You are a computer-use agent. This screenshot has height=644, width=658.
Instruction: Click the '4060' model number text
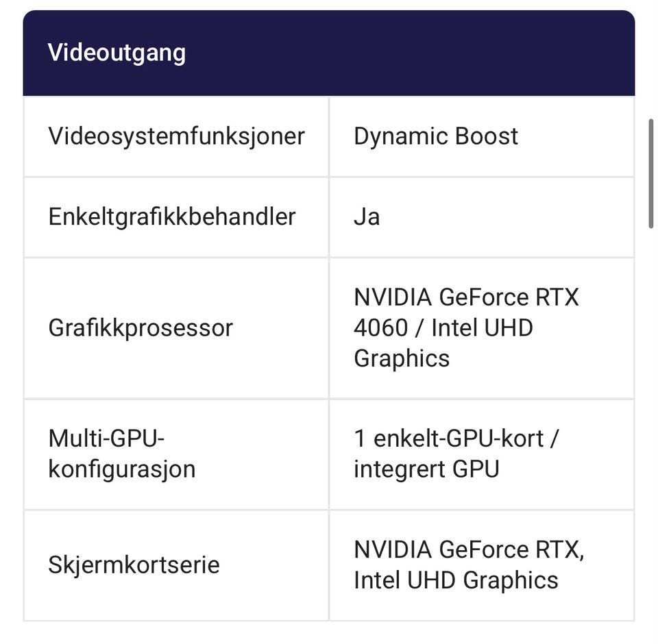(x=380, y=327)
